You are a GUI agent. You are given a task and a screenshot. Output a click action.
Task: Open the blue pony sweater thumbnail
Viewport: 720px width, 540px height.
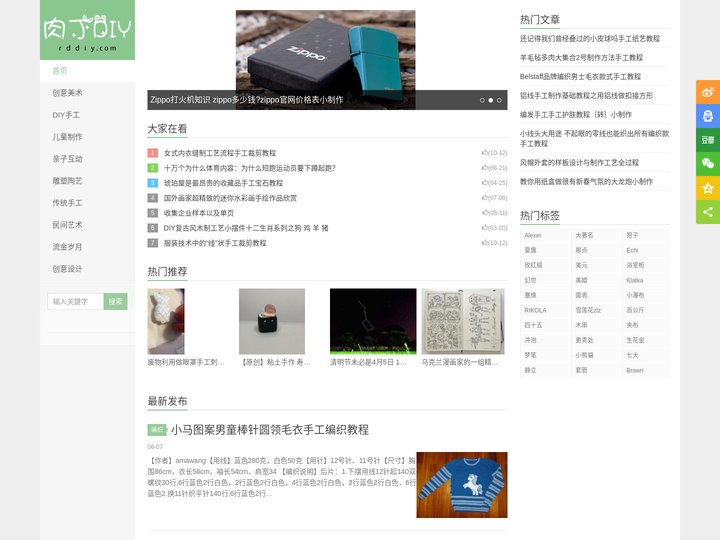pos(462,485)
